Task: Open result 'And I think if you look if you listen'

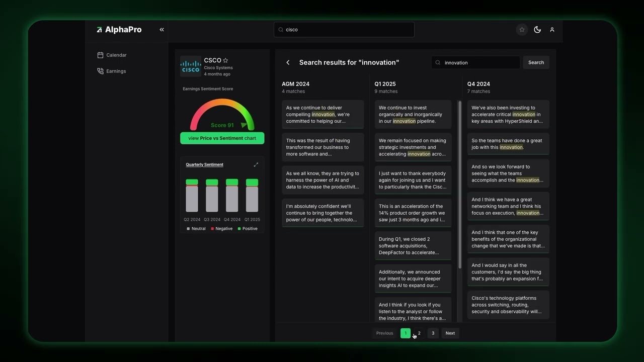Action: [413, 310]
